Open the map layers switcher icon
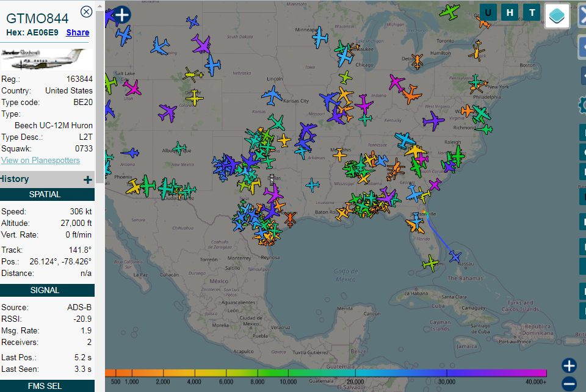The width and height of the screenshot is (586, 392). tap(557, 16)
